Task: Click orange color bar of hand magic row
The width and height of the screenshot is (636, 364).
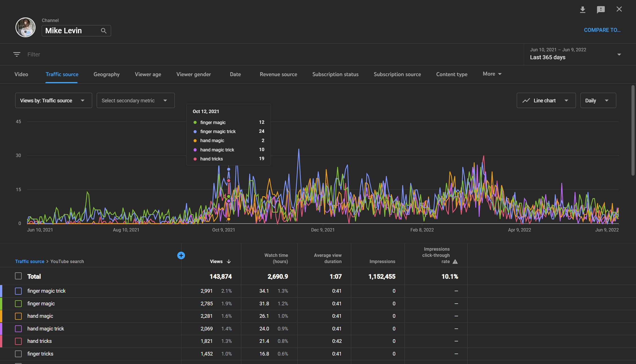Action: click(x=1, y=316)
